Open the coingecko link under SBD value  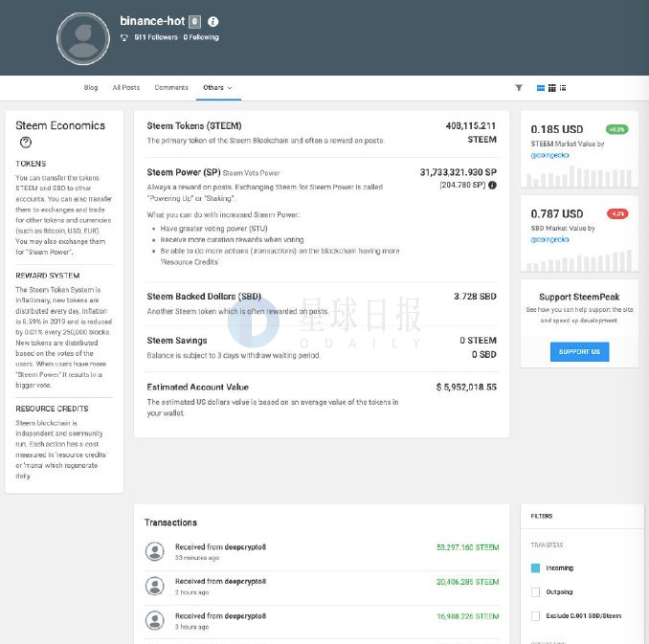click(549, 239)
